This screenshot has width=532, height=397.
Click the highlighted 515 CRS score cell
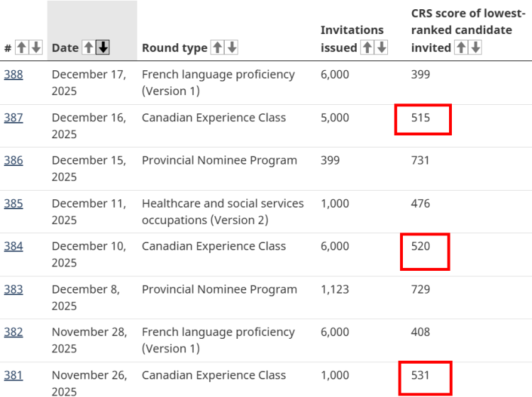point(423,118)
